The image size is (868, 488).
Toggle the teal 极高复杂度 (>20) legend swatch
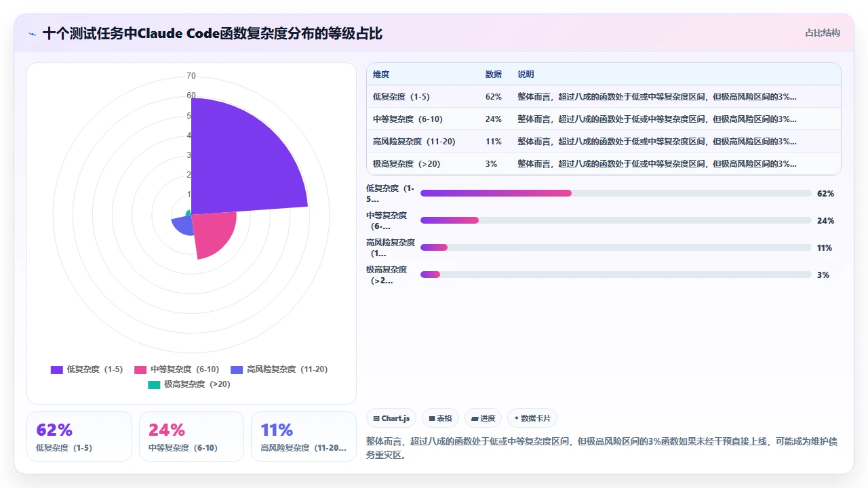(154, 384)
